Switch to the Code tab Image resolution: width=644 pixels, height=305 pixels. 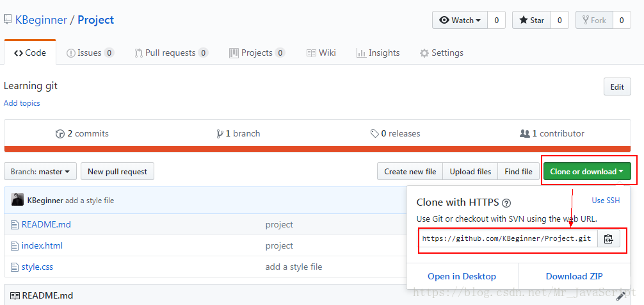click(30, 53)
